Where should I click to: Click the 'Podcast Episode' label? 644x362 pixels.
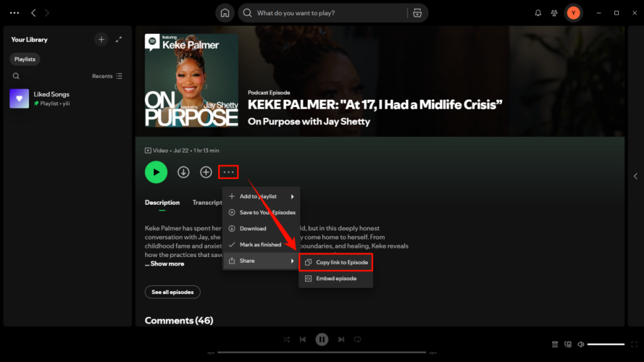click(x=269, y=92)
